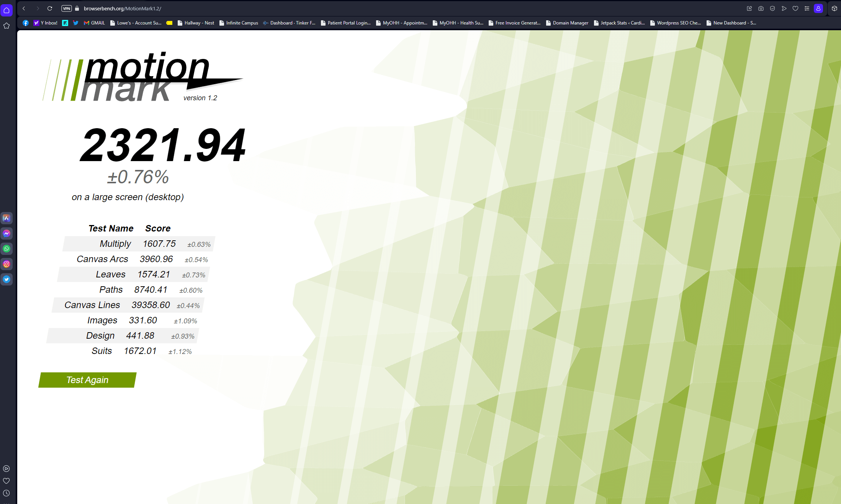This screenshot has height=504, width=841.
Task: Open Instagram in the sidebar
Action: (7, 264)
